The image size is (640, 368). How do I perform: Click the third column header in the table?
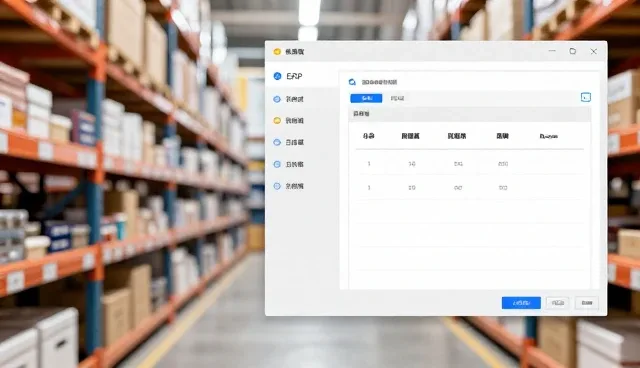pos(457,136)
